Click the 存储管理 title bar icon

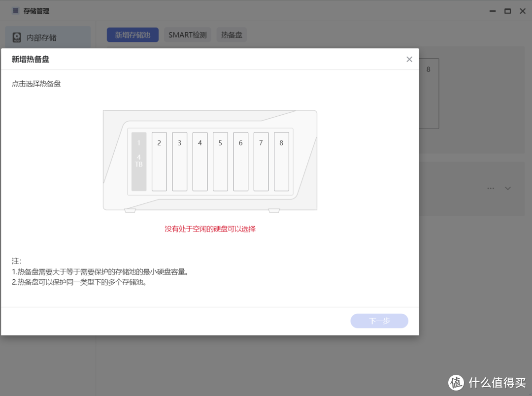point(14,10)
